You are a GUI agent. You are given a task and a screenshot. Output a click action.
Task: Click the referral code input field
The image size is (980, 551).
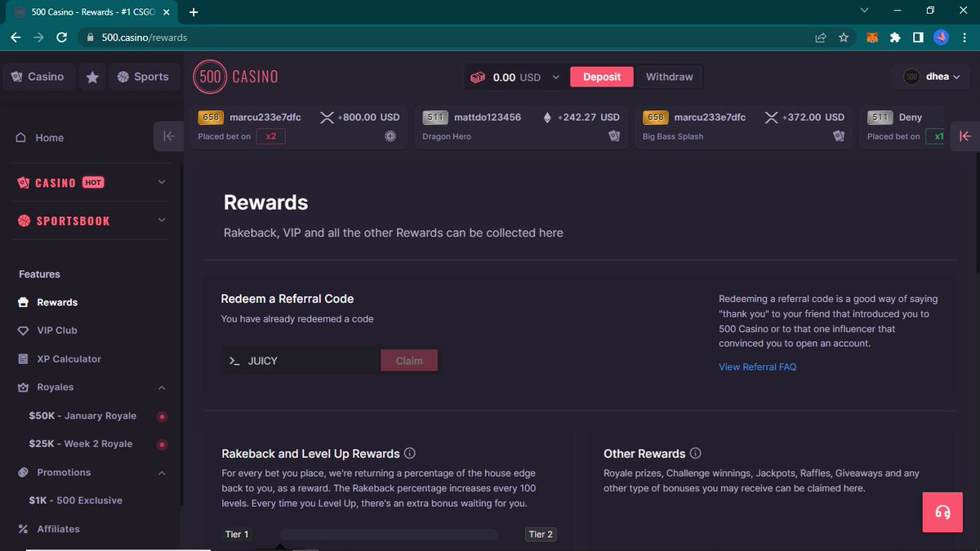point(301,361)
